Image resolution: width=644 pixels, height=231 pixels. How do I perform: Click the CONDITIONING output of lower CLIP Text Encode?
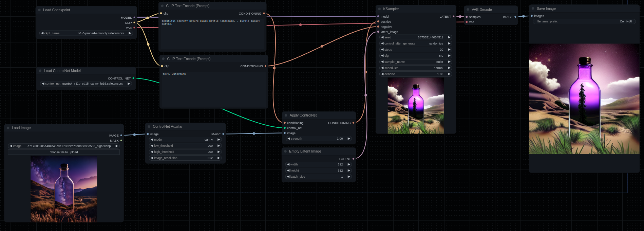[265, 66]
